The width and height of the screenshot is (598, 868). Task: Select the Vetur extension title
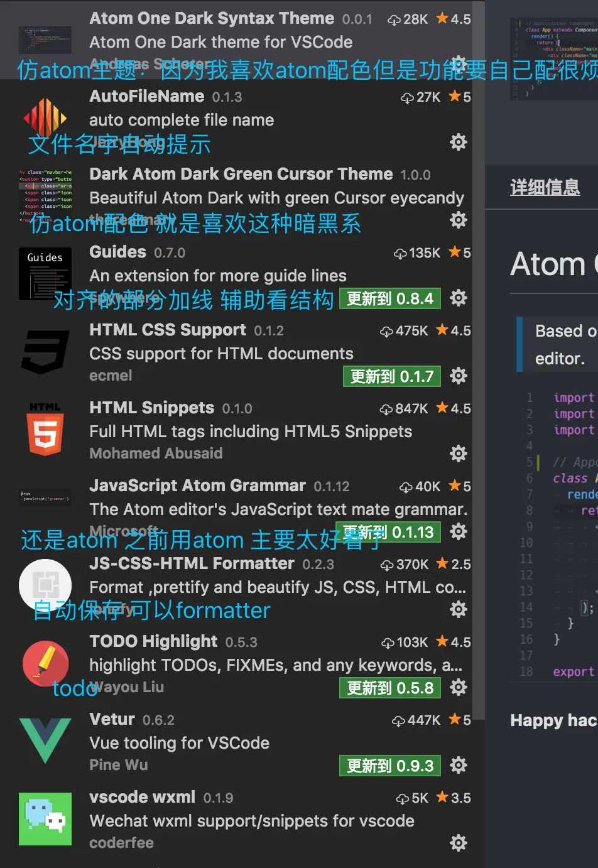point(112,719)
